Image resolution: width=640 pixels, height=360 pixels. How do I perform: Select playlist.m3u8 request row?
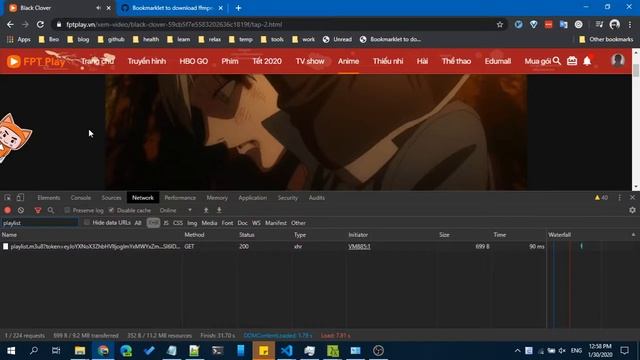(273, 247)
